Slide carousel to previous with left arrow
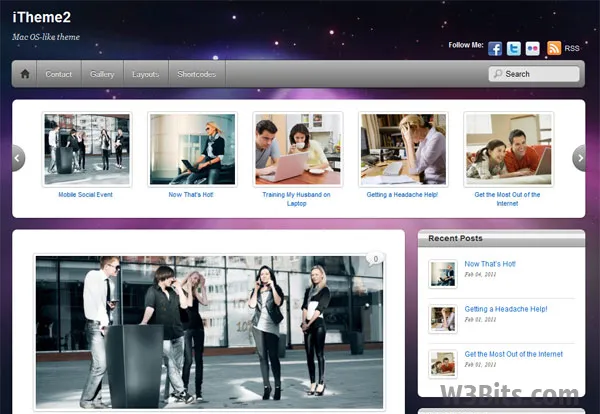The image size is (600, 414). (x=18, y=158)
